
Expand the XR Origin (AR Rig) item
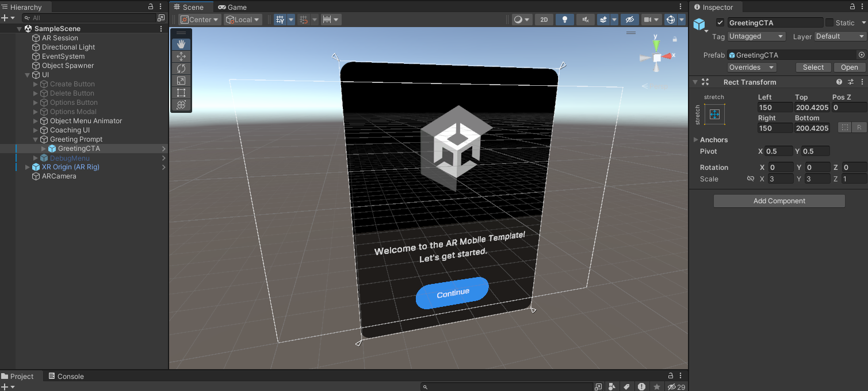(x=28, y=167)
